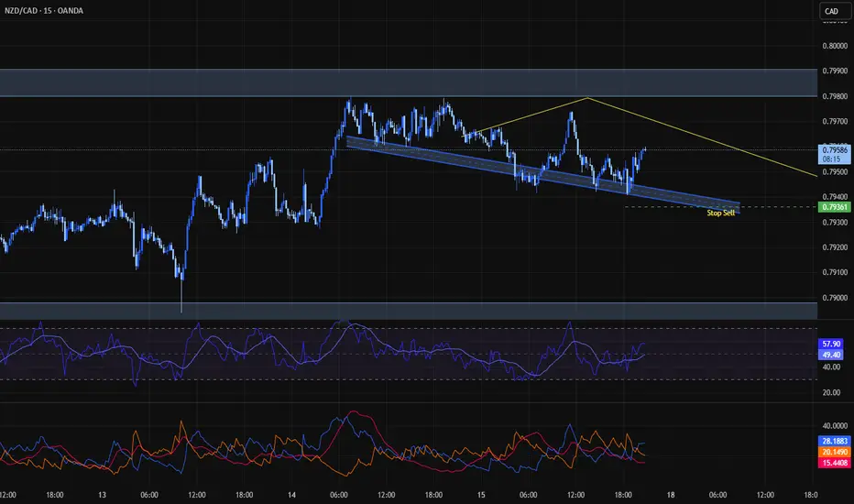
Task: Click date 18 on the time axis
Action: click(x=671, y=495)
